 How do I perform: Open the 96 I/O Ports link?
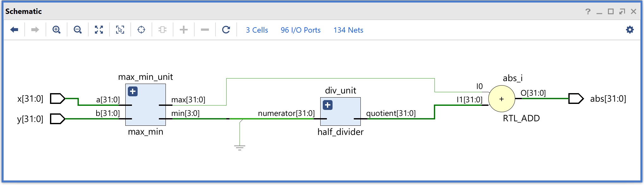[300, 30]
